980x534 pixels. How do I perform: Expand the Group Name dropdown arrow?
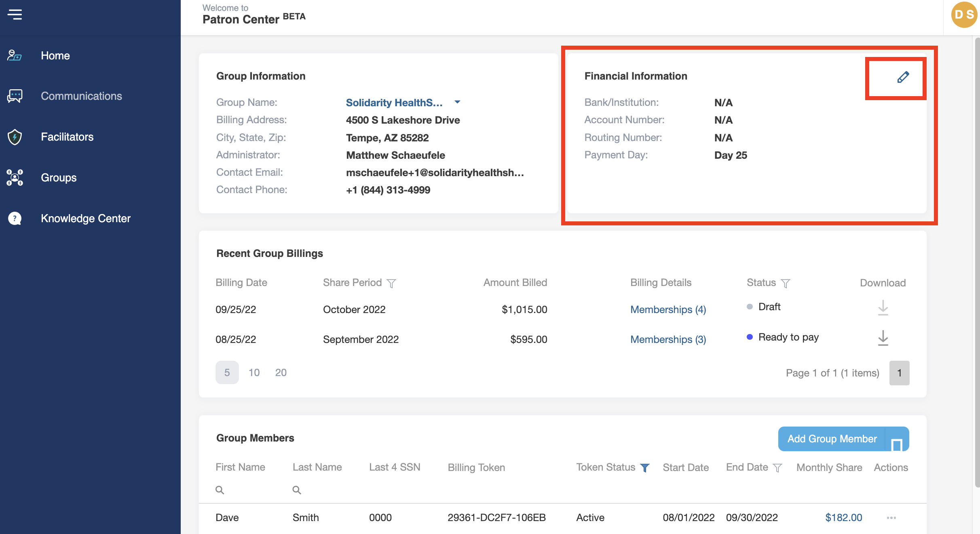pos(457,102)
